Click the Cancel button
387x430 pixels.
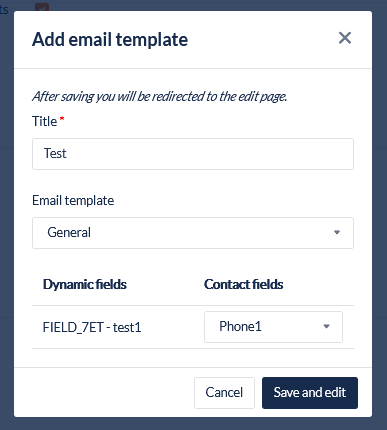(x=224, y=393)
